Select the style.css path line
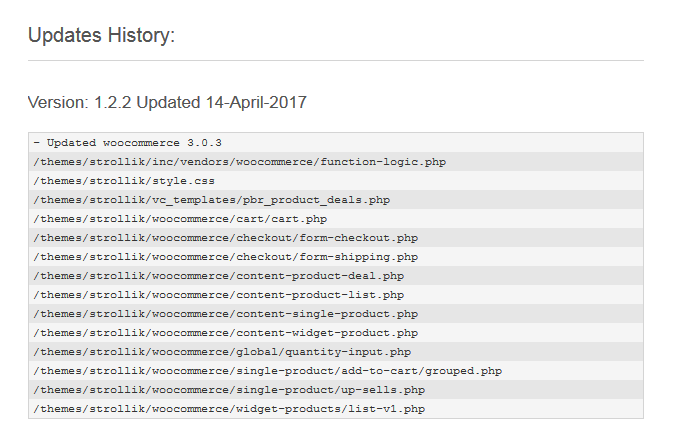This screenshot has width=679, height=447. (x=336, y=181)
